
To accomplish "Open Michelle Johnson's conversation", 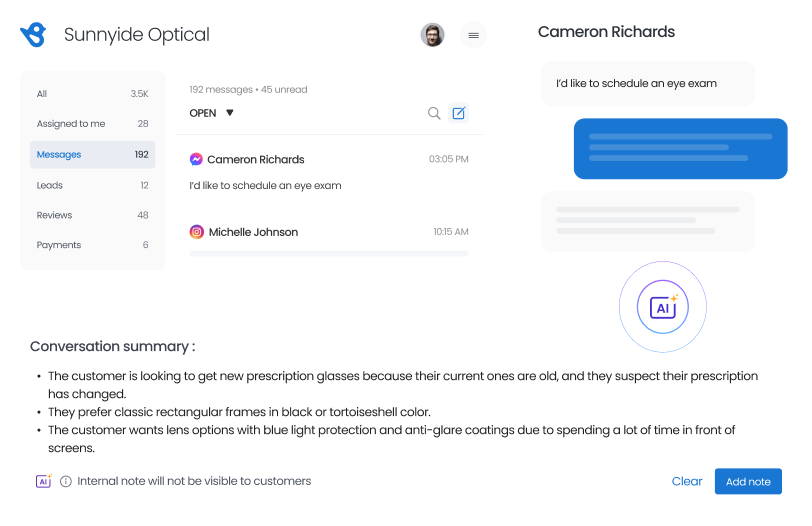I will (x=253, y=232).
